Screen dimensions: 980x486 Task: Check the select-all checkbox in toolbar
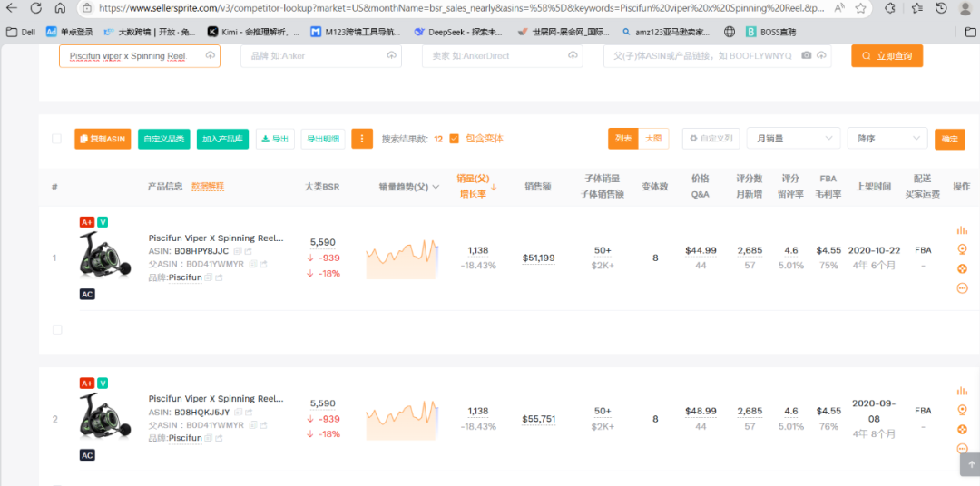coord(56,139)
